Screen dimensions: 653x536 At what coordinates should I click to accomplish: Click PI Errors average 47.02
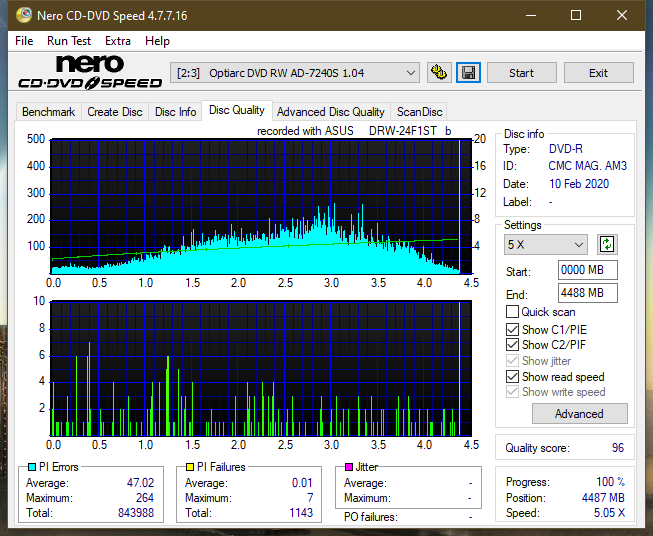tap(140, 483)
